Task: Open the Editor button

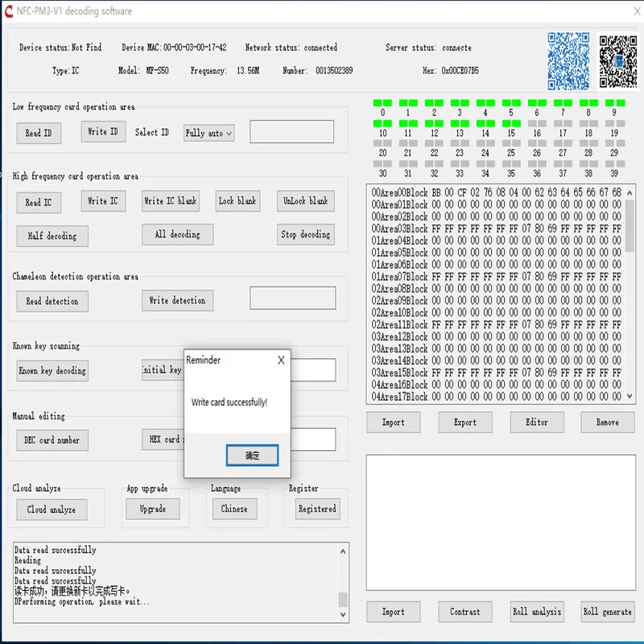Action: [537, 422]
